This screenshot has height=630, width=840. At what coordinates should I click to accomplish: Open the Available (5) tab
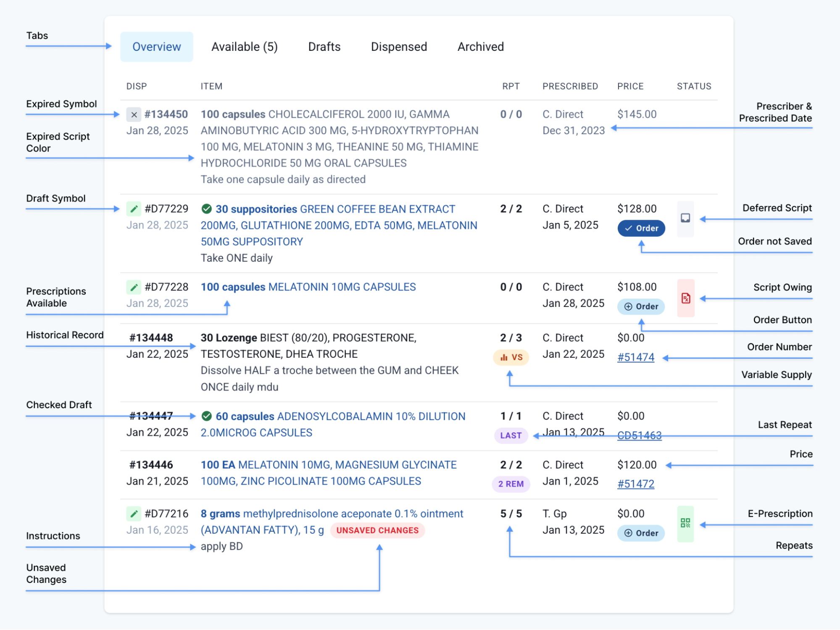click(245, 47)
